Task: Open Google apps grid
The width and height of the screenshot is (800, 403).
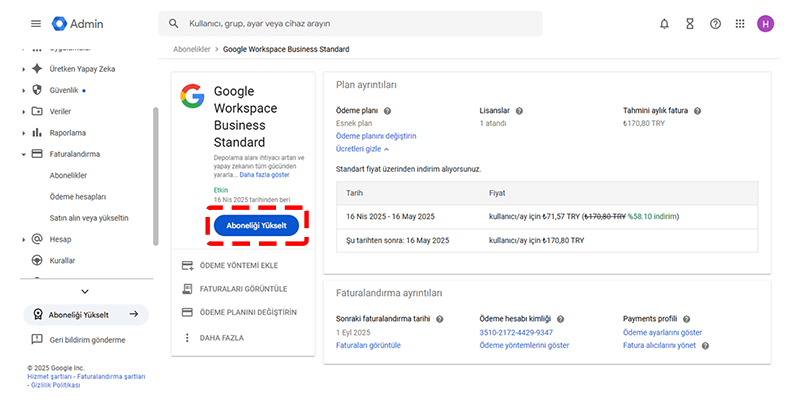Action: click(740, 23)
